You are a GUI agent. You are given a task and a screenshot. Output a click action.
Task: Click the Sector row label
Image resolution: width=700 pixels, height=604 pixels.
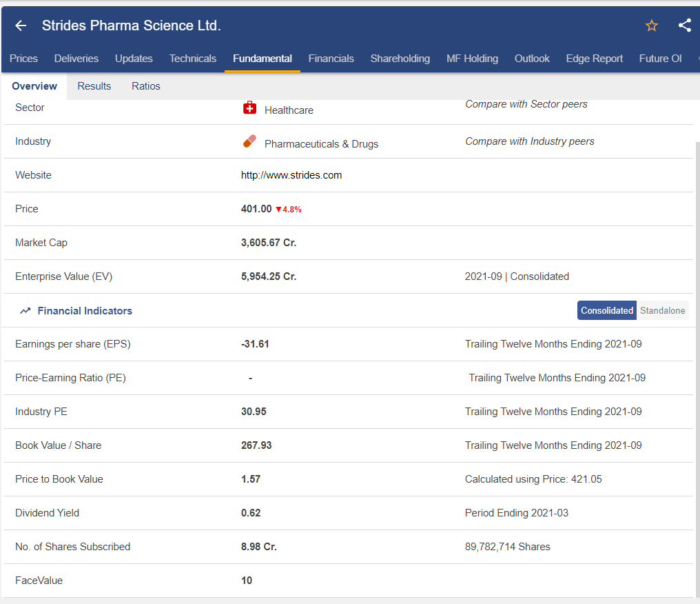point(30,108)
